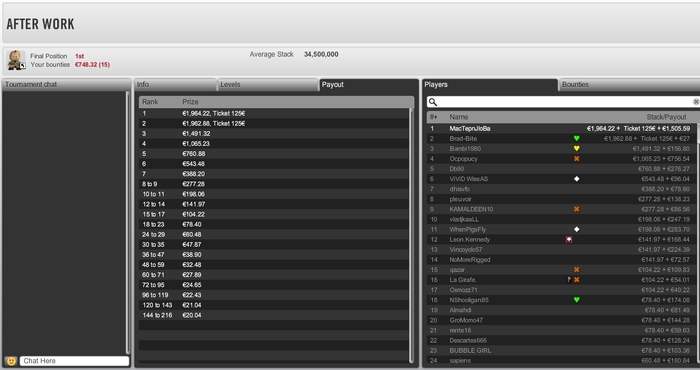
Task: Click the white diamond beside VIVID WiseAS
Action: tap(576, 179)
